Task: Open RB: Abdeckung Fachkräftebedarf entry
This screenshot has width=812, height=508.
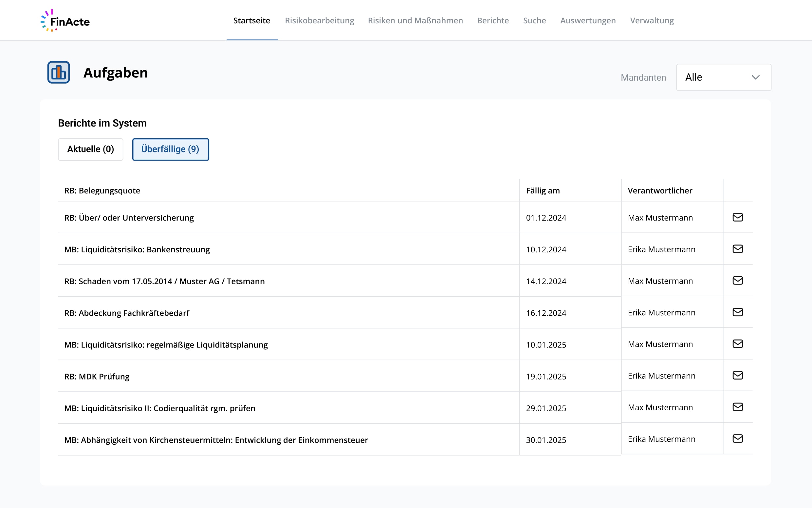Action: click(x=127, y=313)
